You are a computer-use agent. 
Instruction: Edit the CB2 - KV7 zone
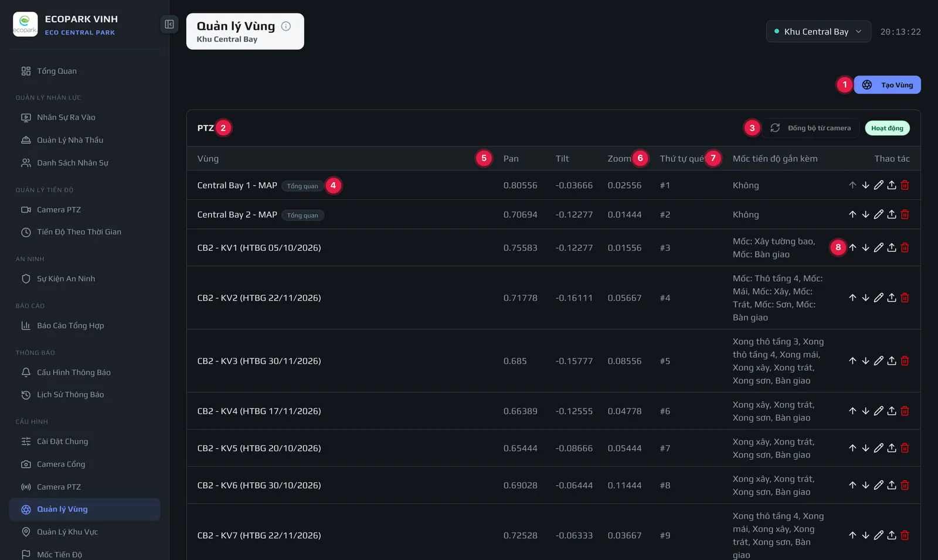(x=878, y=535)
